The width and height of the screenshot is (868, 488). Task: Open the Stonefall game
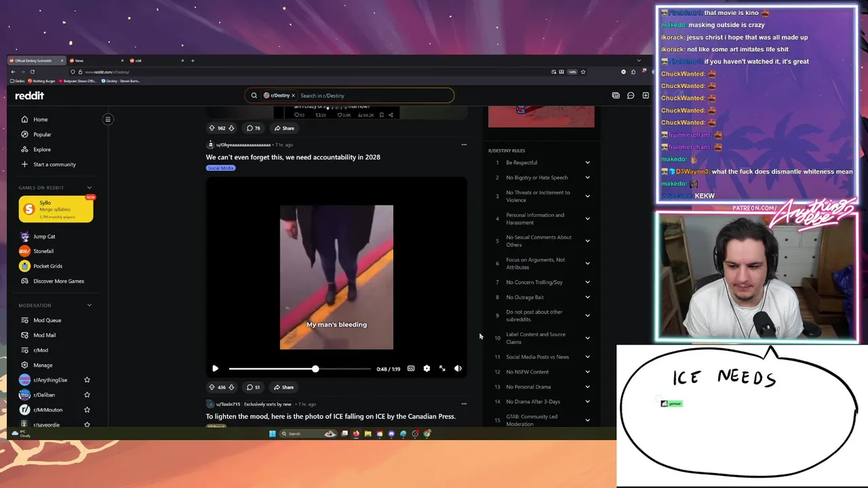pyautogui.click(x=43, y=251)
